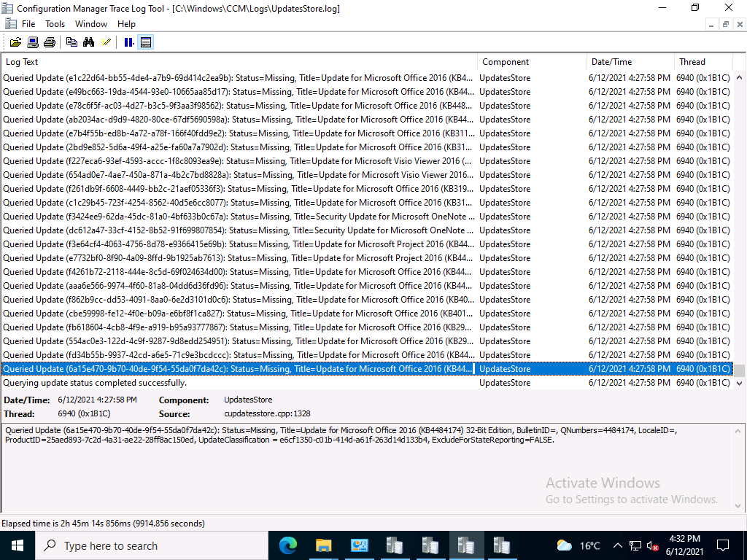Click the Highlight marker toolbar icon
This screenshot has height=560, width=747.
pyautogui.click(x=106, y=42)
